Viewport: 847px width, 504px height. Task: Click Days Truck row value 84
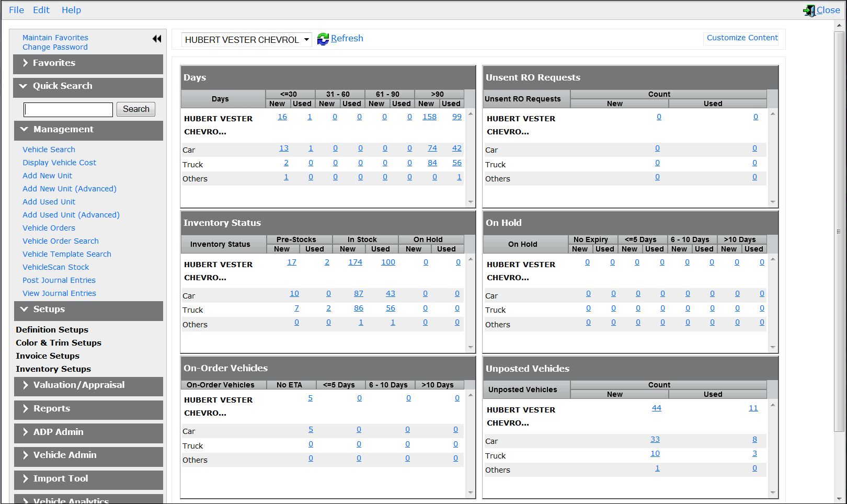pos(432,163)
